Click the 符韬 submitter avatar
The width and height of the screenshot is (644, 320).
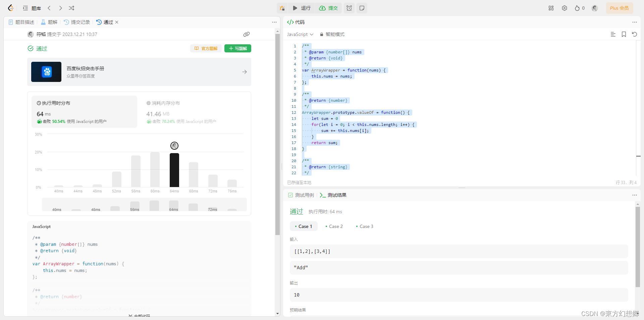31,34
